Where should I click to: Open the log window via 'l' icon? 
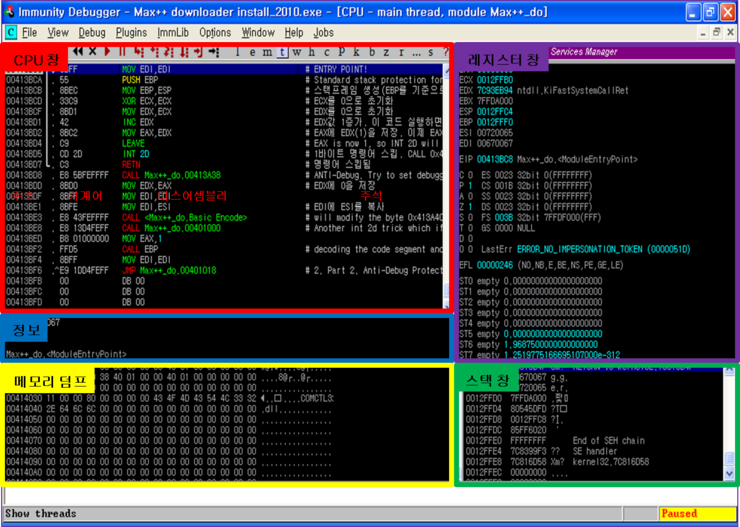tap(239, 52)
